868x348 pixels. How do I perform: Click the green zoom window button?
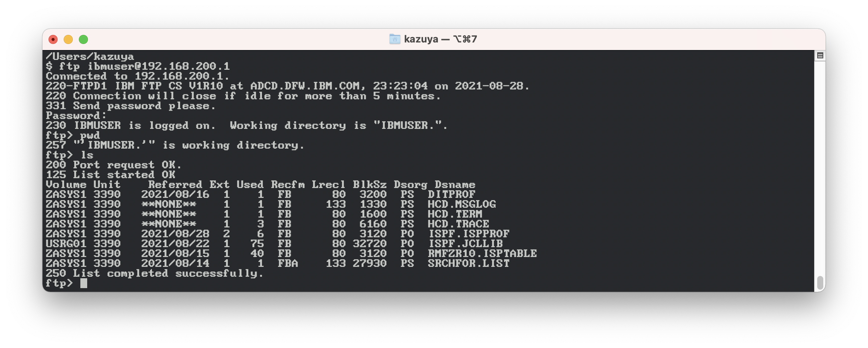point(83,39)
